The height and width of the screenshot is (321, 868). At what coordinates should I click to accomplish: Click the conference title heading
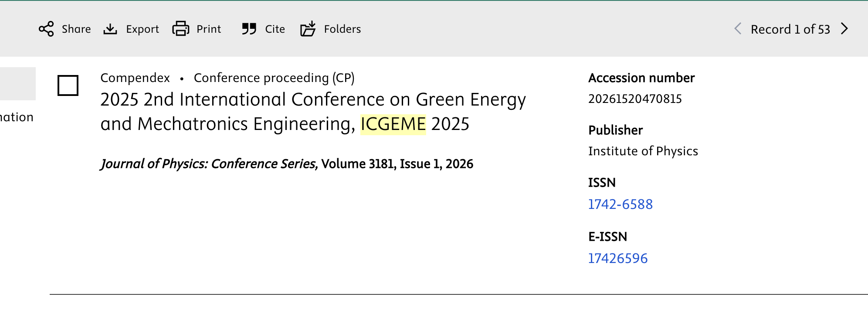click(313, 100)
